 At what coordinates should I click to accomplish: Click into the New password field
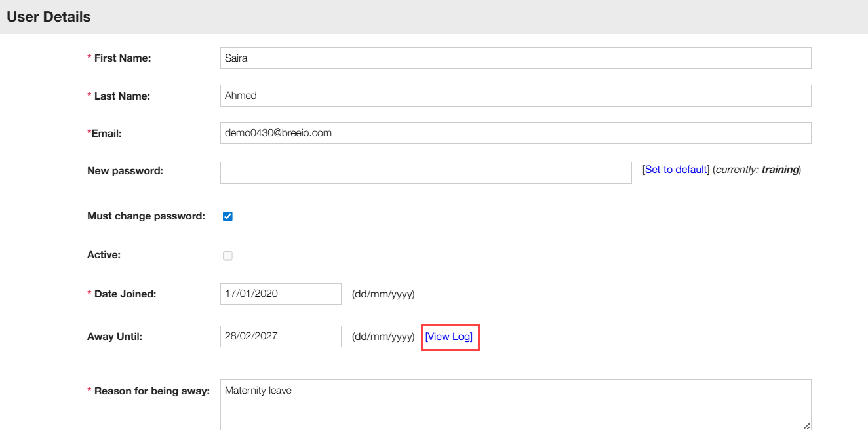coord(425,173)
